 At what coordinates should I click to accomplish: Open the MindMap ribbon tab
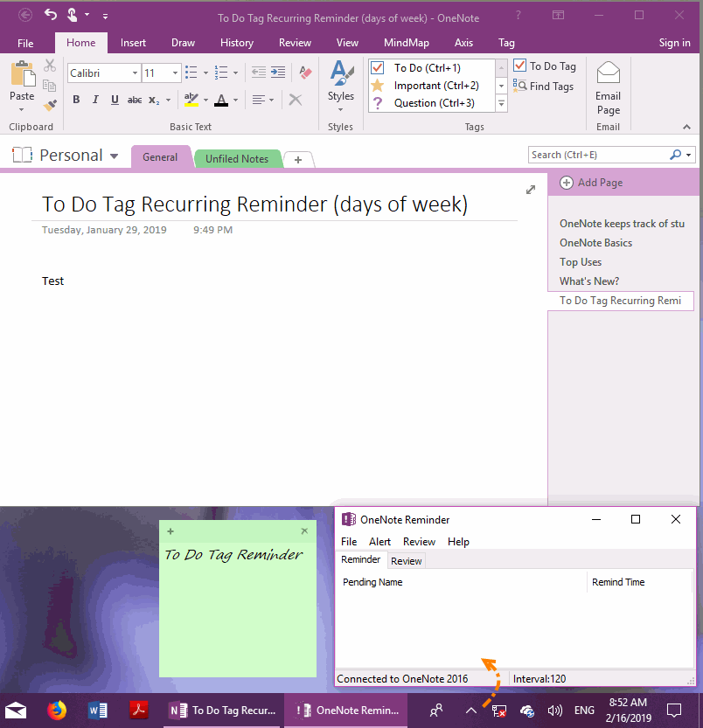(x=407, y=43)
